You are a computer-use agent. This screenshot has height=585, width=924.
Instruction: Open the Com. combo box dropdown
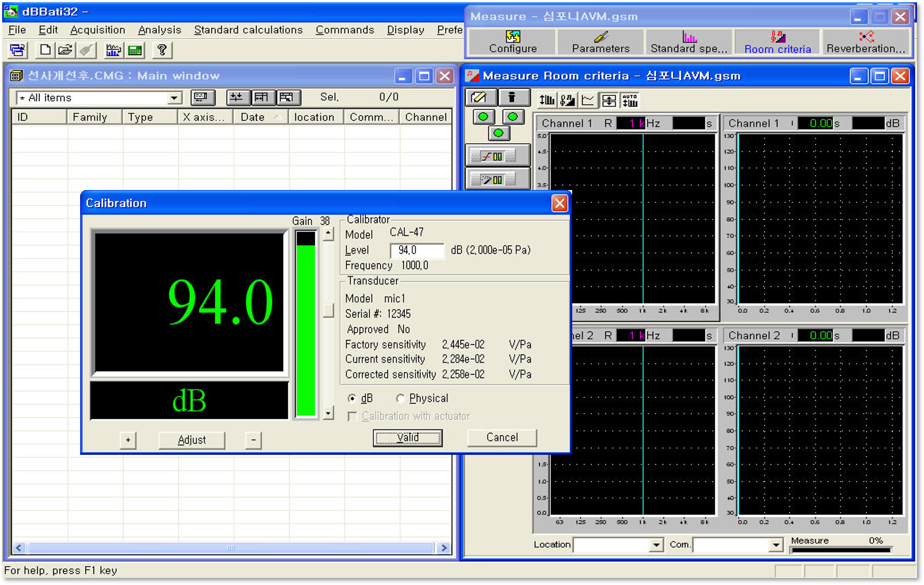tap(775, 544)
